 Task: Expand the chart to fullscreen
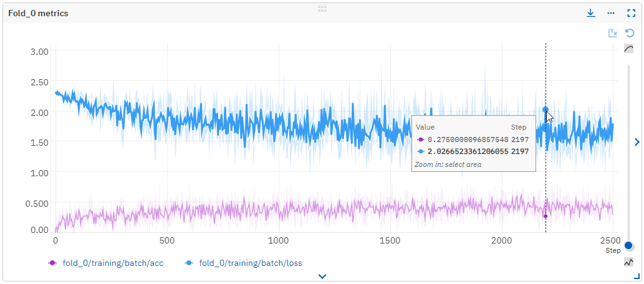click(632, 13)
